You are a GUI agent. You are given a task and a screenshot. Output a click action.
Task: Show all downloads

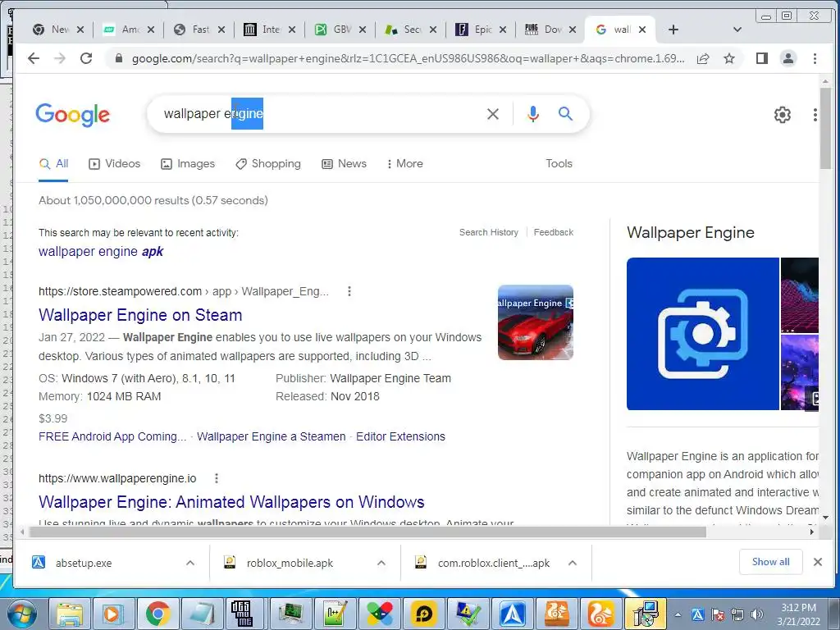pos(770,561)
